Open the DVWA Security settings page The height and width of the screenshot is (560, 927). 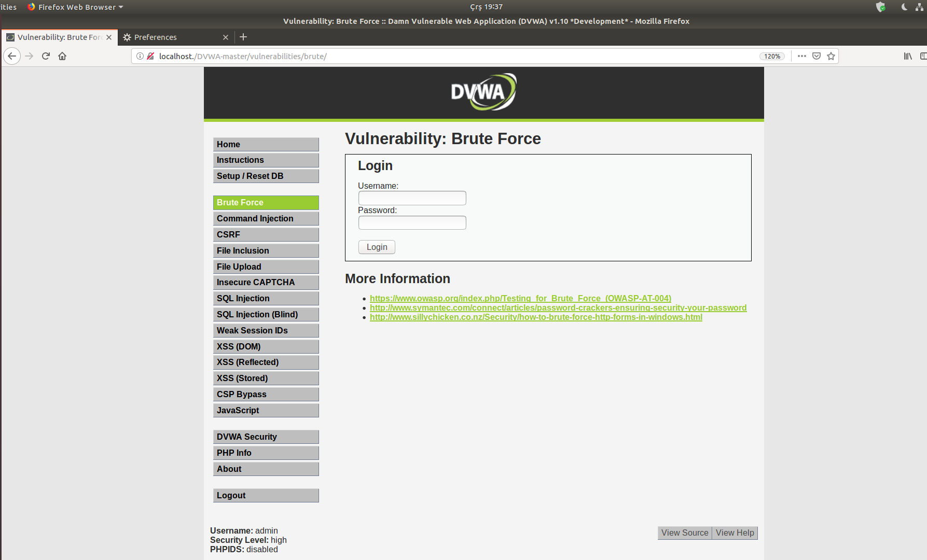[x=266, y=437]
